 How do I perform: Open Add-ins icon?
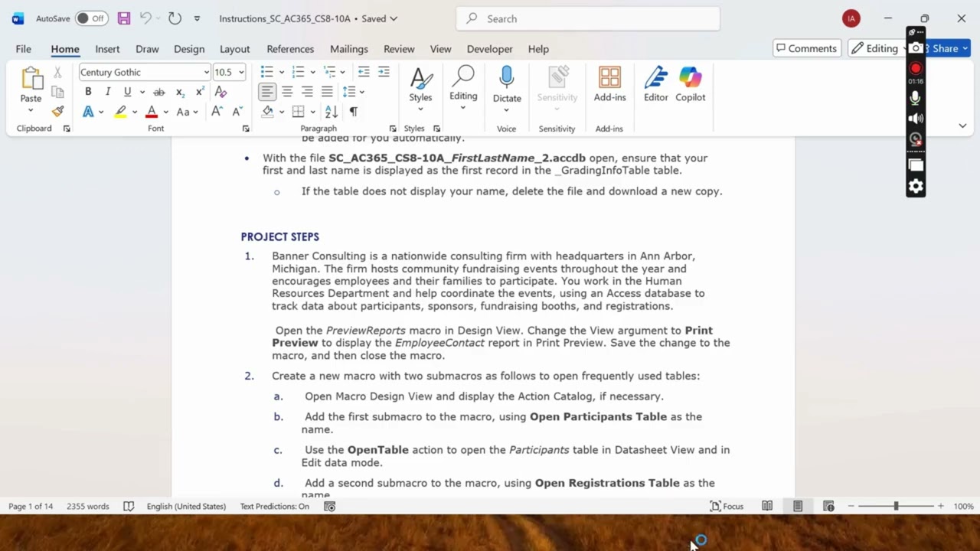(609, 77)
